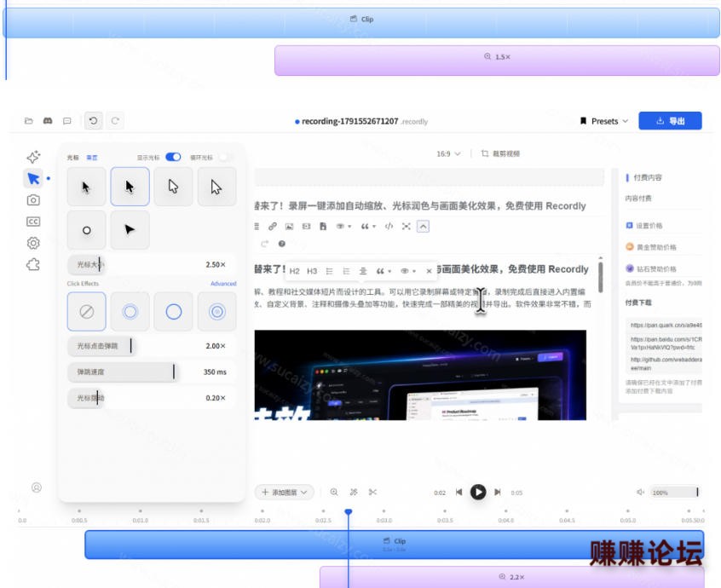Select the 2.2× zoom region in timeline
721x588 pixels.
[x=512, y=577]
